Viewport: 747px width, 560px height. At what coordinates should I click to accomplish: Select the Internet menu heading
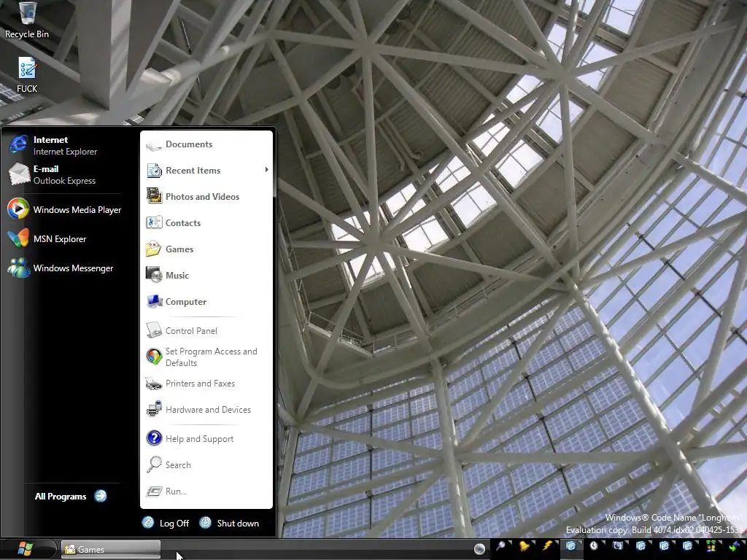(x=50, y=140)
